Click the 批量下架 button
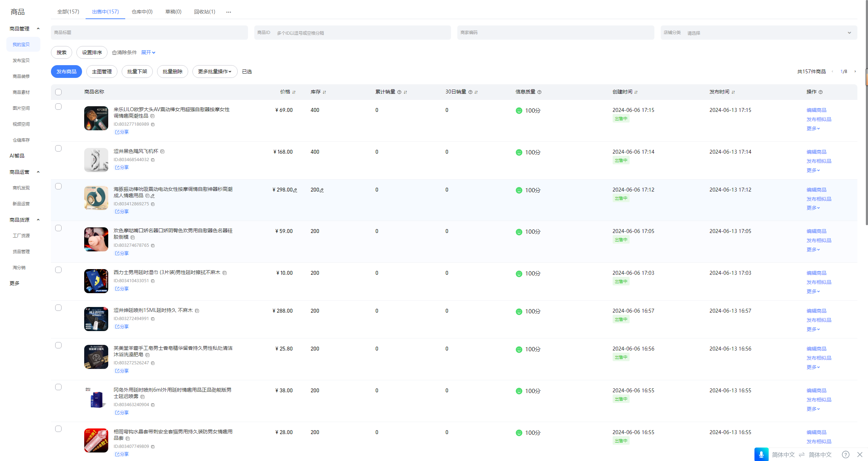This screenshot has height=461, width=868. coord(137,72)
